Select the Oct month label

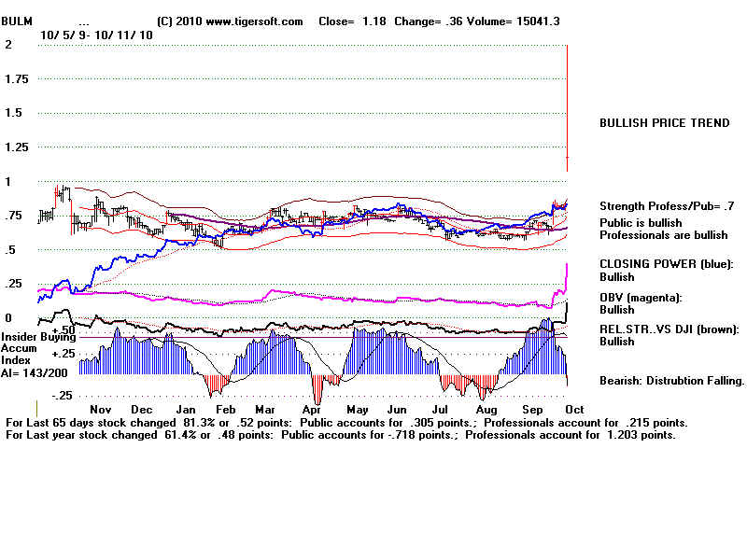(574, 410)
